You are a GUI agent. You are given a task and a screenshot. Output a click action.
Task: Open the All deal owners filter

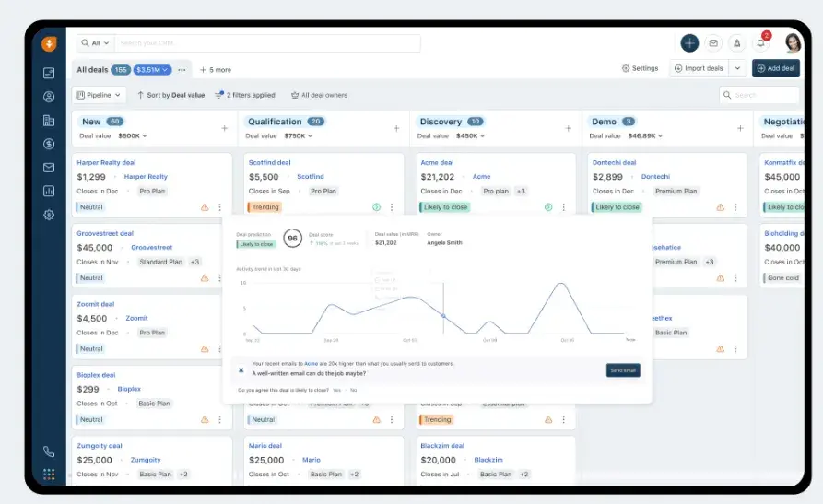[319, 95]
